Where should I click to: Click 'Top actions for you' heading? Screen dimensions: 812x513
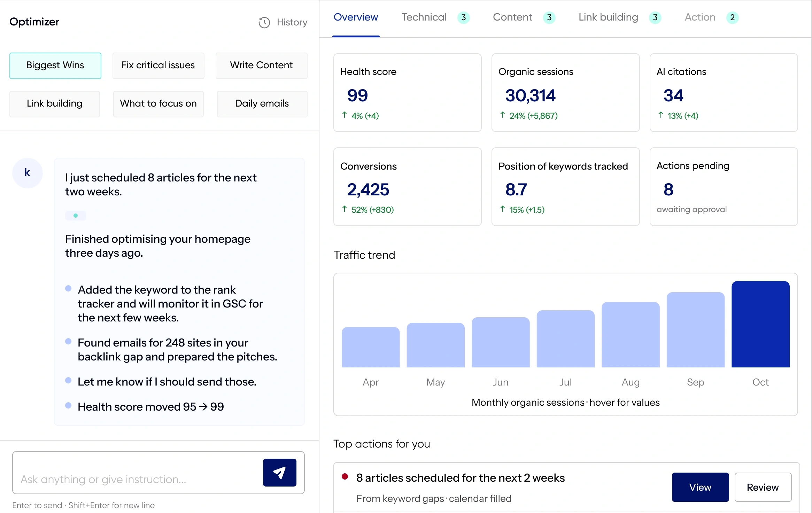(382, 444)
